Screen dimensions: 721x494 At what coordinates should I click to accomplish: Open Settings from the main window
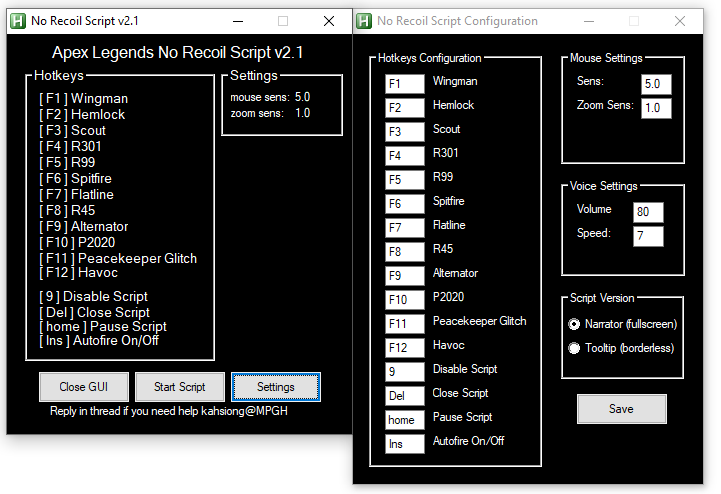[276, 387]
